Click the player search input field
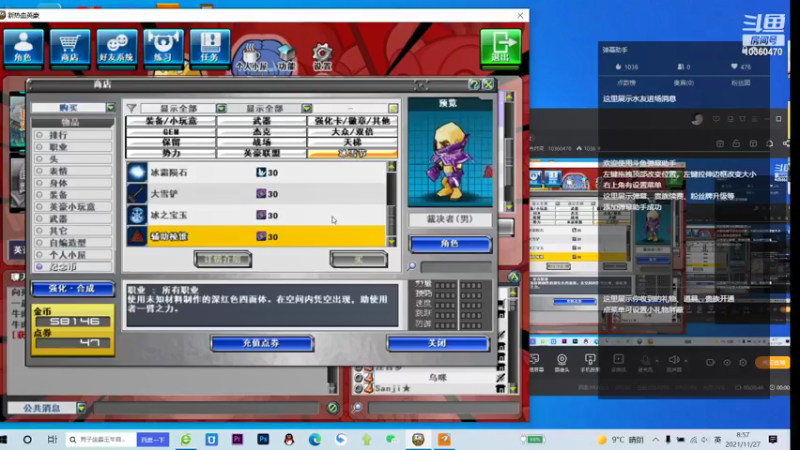The image size is (800, 450). point(443,408)
